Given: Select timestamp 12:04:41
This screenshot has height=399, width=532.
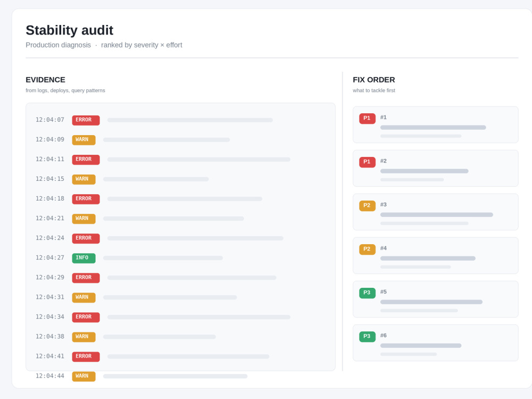Looking at the screenshot, I should click(x=50, y=356).
